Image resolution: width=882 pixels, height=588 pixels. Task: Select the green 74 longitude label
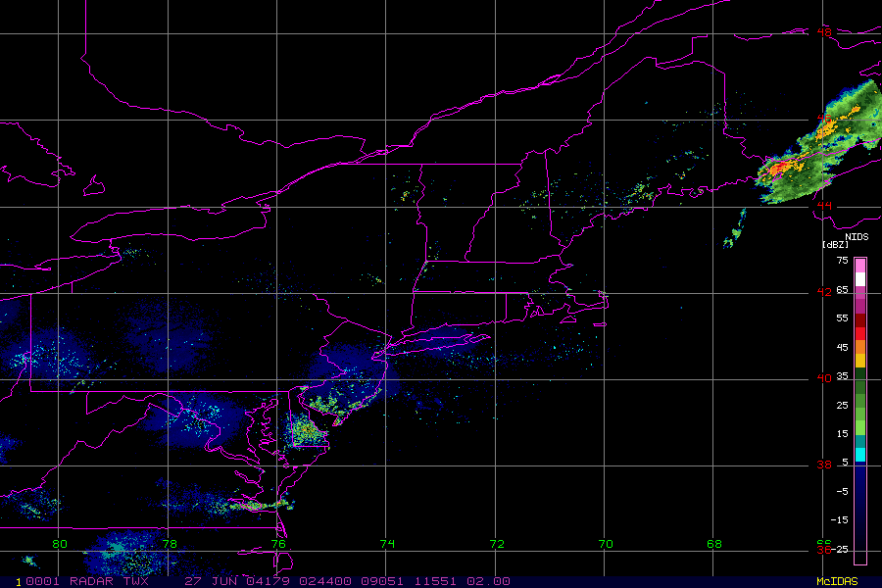387,544
